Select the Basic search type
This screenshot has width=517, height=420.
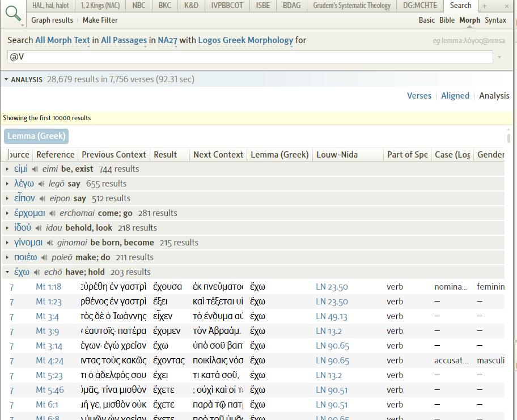click(427, 20)
